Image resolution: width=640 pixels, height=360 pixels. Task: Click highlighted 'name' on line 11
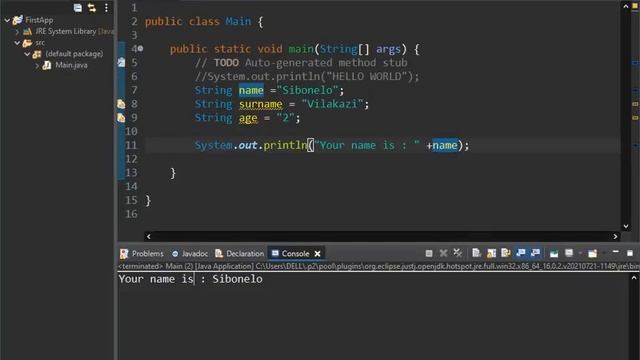[444, 145]
